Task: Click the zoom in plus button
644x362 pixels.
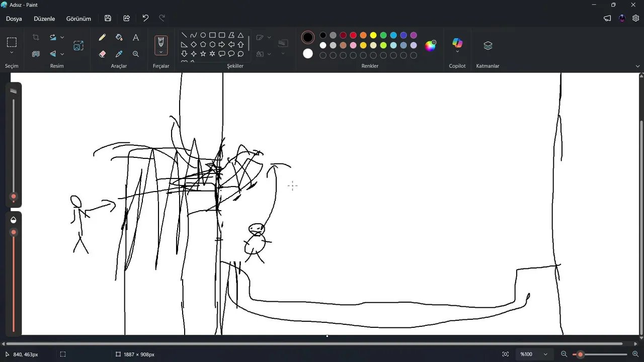Action: pos(635,354)
